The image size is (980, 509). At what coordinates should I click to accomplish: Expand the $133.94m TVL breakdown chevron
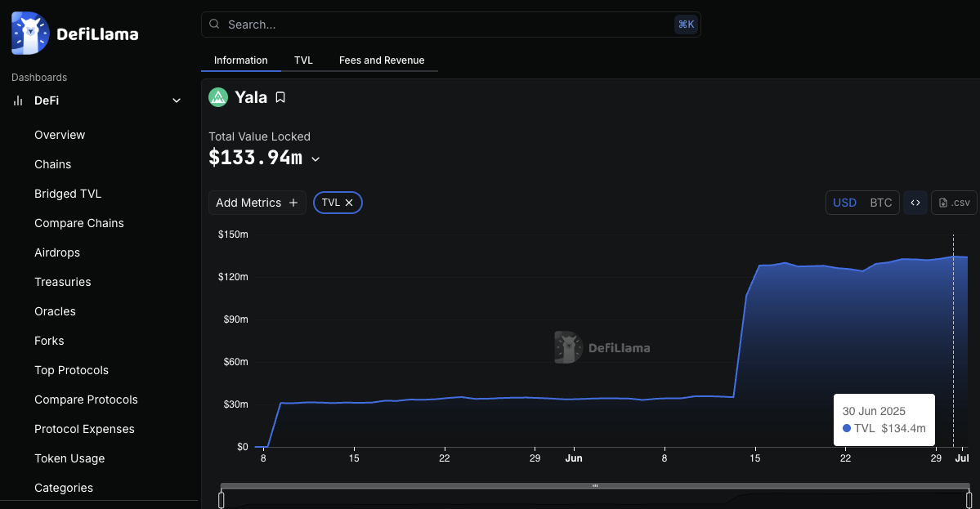[x=315, y=159]
